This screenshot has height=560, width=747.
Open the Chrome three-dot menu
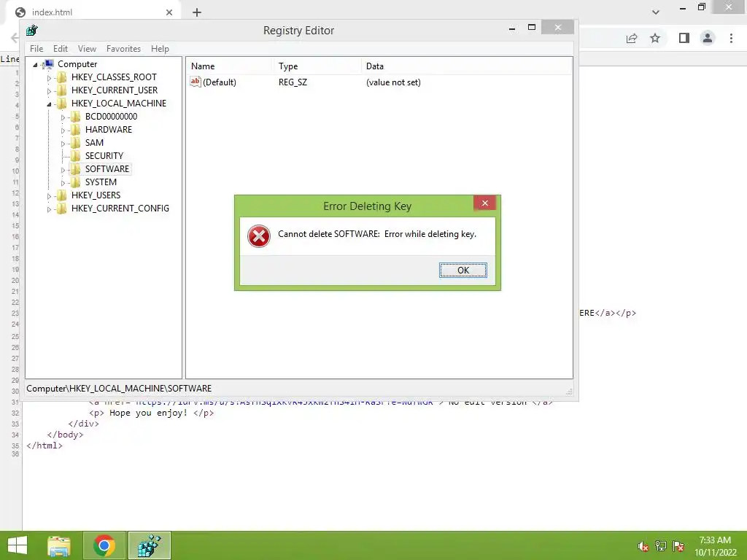[731, 38]
